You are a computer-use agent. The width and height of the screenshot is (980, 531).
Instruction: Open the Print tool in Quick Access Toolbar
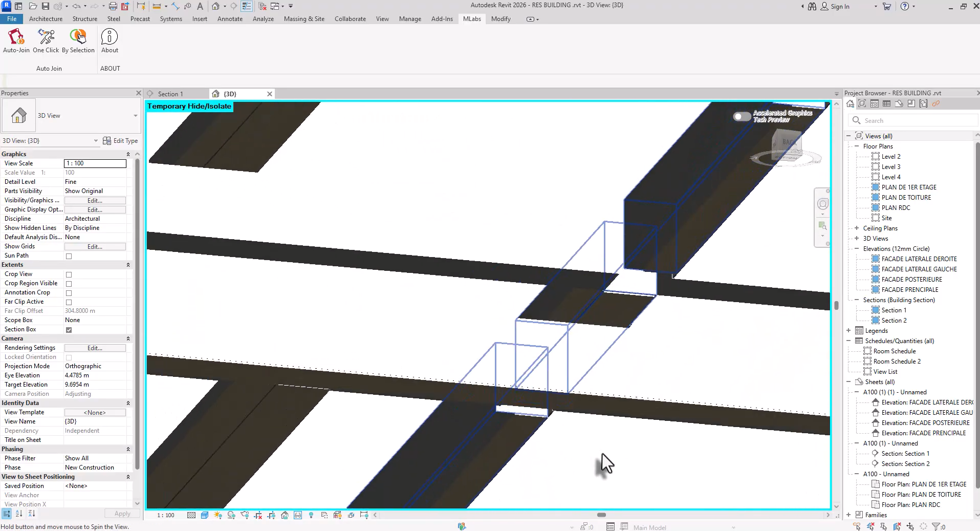pos(113,6)
